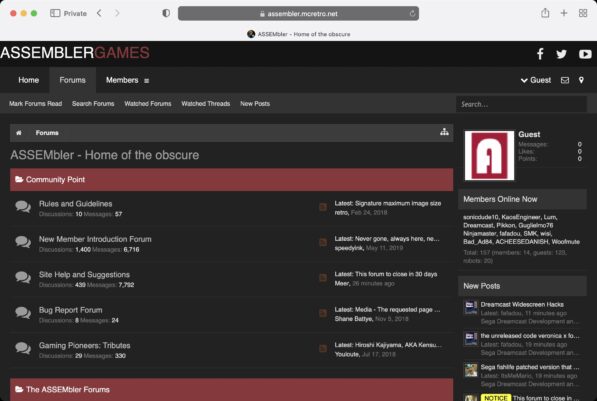Show the Safari sidebar
Screen dimensions: 597x401
(x=55, y=13)
